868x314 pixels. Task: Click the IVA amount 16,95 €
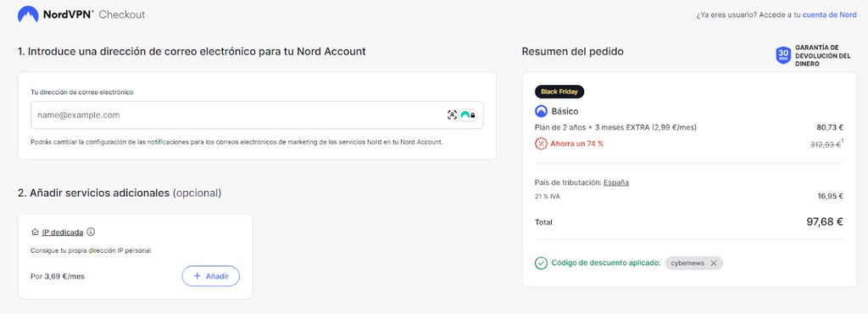point(830,196)
